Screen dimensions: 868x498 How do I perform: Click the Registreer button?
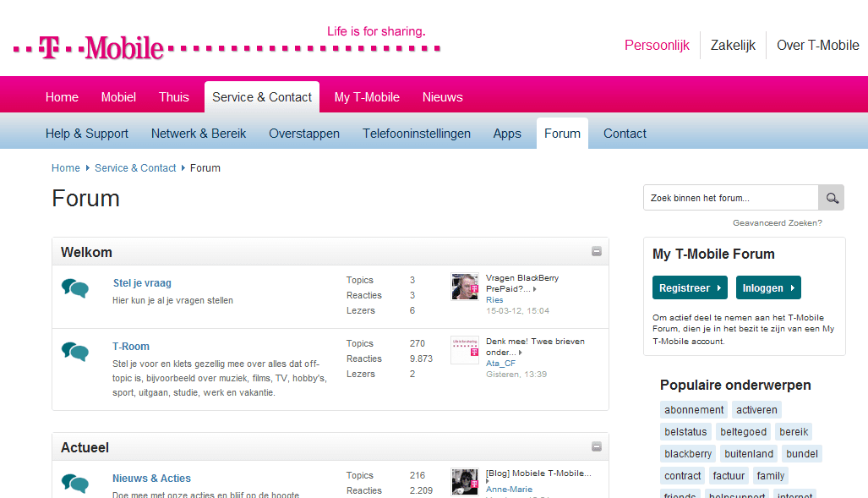[x=689, y=287]
